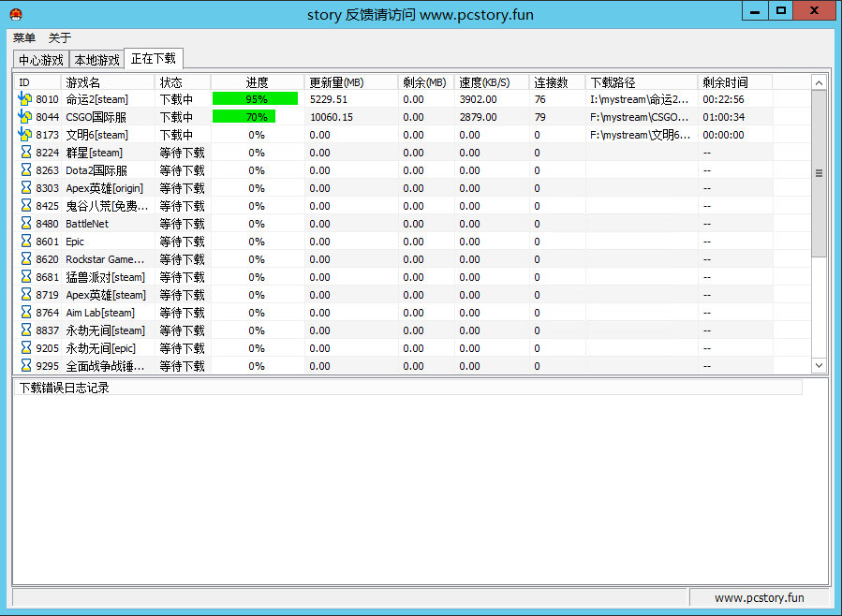Click hourglass icon beside ID 8620
Screen dimensions: 842x616
pyautogui.click(x=26, y=258)
